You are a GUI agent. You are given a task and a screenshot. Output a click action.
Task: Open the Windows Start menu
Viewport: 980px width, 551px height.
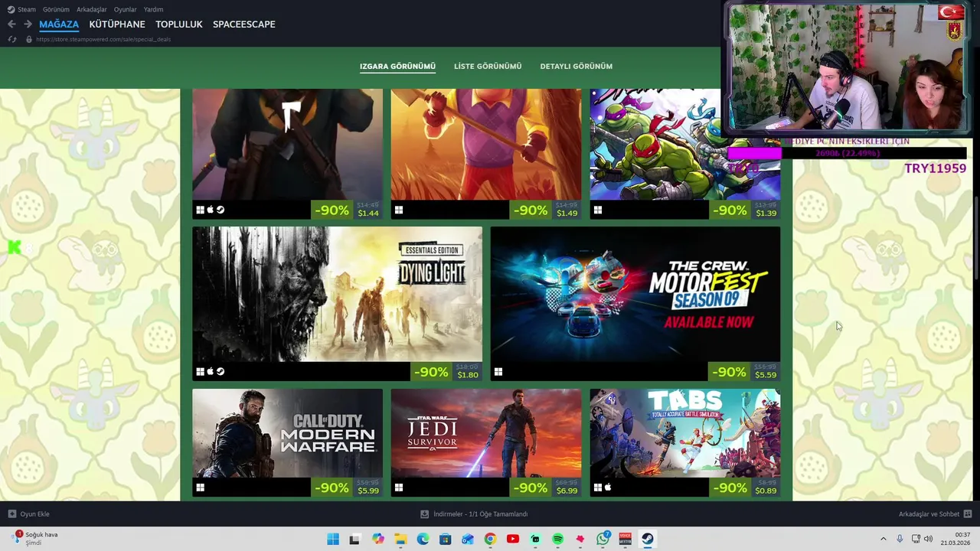(x=333, y=540)
